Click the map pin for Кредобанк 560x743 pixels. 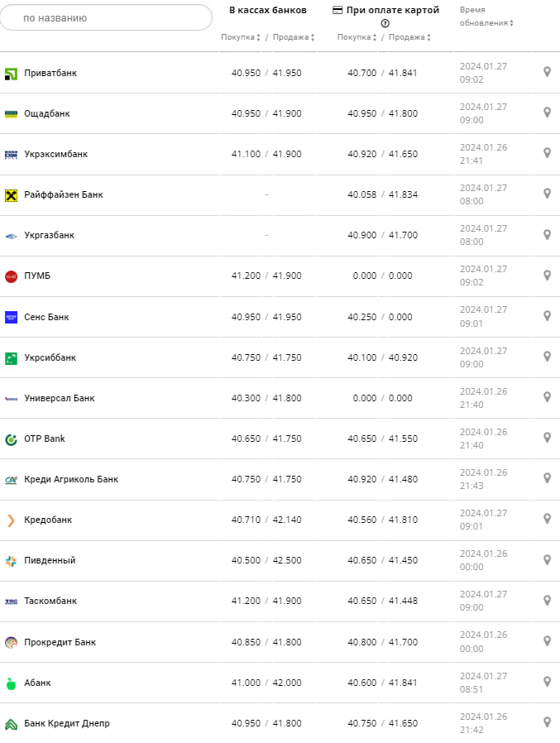547,519
